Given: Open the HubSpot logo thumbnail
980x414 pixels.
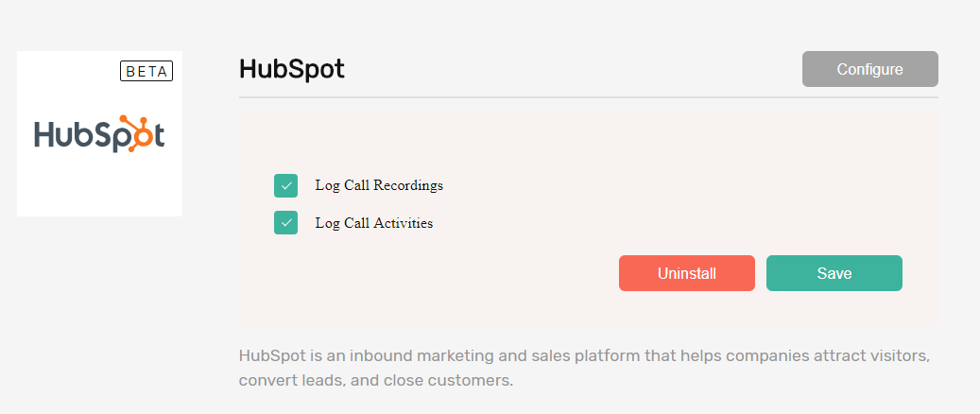Looking at the screenshot, I should 99,134.
